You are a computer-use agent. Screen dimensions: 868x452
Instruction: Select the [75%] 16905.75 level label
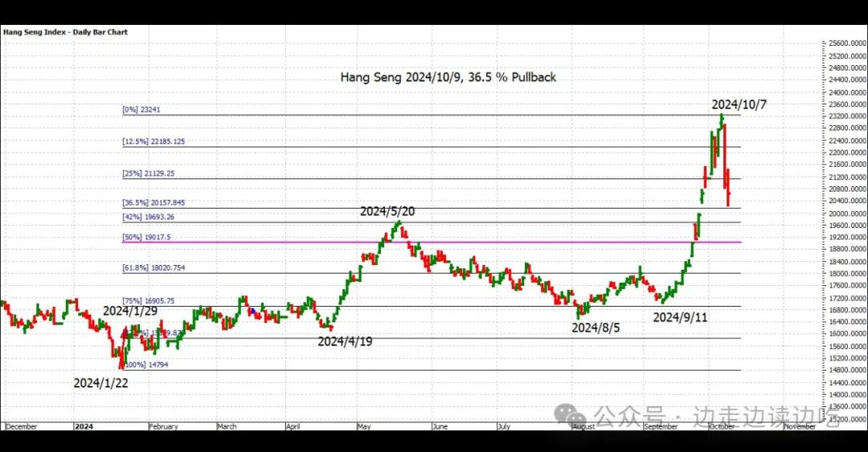pyautogui.click(x=149, y=301)
